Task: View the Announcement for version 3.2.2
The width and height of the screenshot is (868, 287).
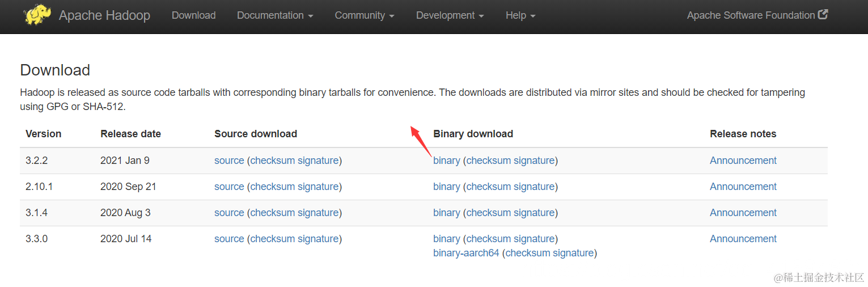Action: pyautogui.click(x=743, y=161)
